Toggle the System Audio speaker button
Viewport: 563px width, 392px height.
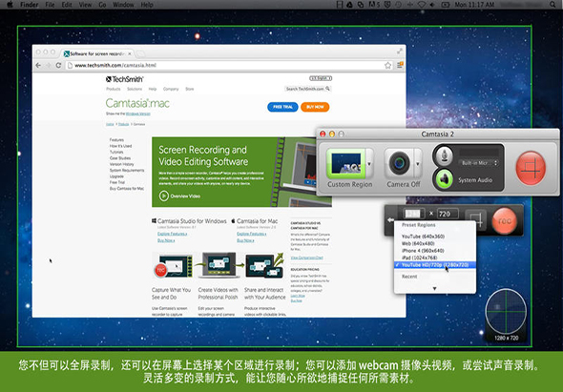[x=445, y=179]
